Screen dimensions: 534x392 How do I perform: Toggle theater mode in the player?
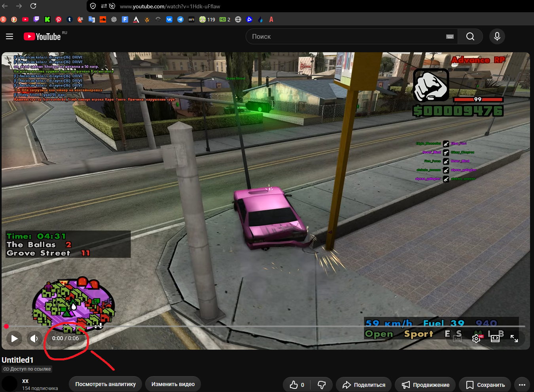(495, 339)
